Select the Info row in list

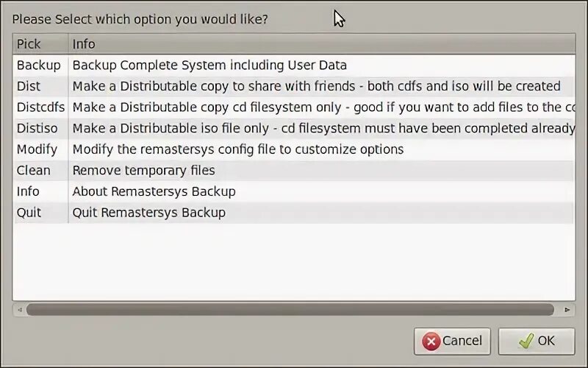(28, 191)
